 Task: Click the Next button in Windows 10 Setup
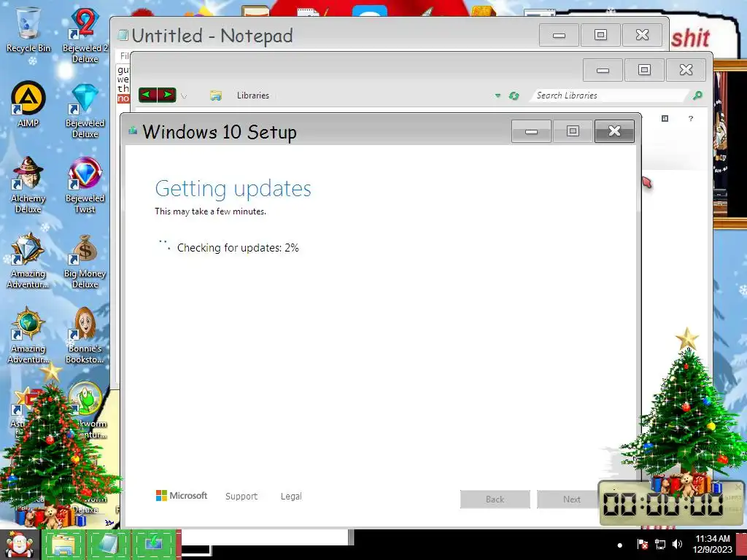click(570, 499)
